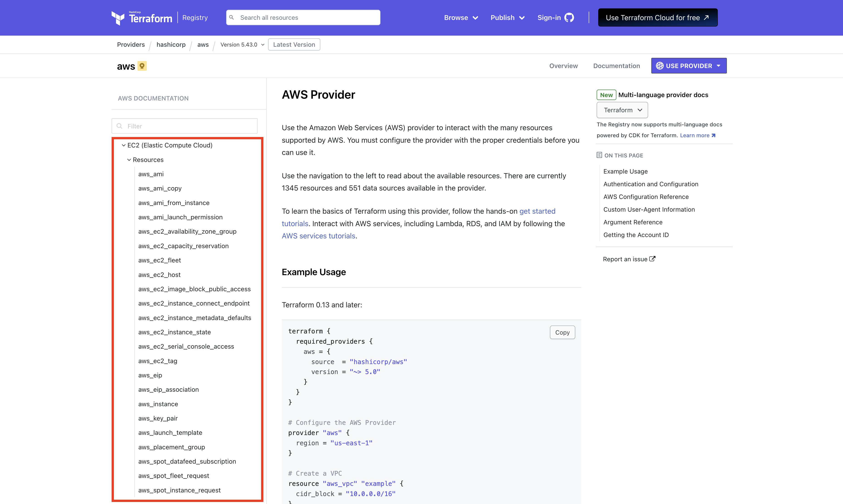This screenshot has height=504, width=843.
Task: Click the filter magnifier icon in sidebar
Action: 120,126
